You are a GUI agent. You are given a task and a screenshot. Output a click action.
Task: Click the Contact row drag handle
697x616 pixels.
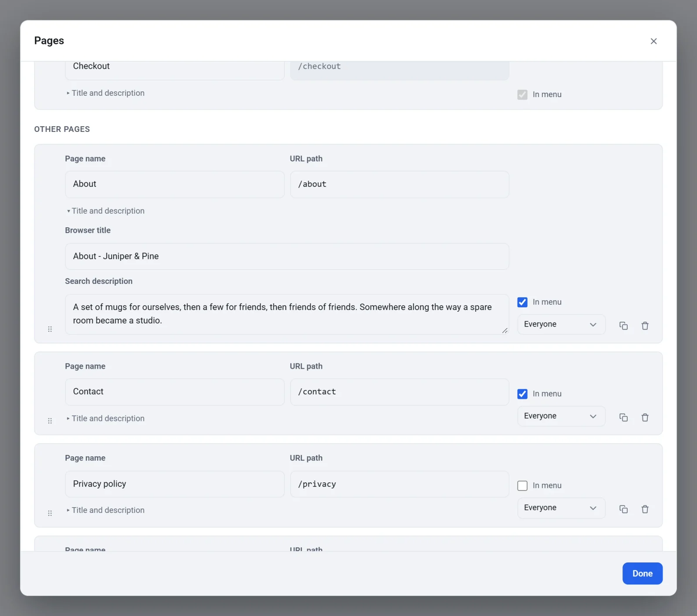pyautogui.click(x=50, y=421)
